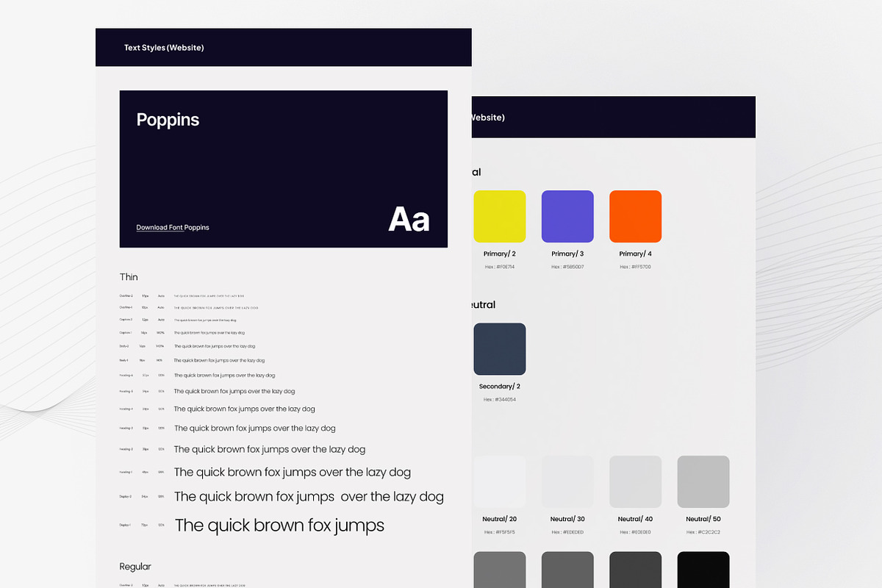Select hex value #C2C2C2

tap(703, 532)
